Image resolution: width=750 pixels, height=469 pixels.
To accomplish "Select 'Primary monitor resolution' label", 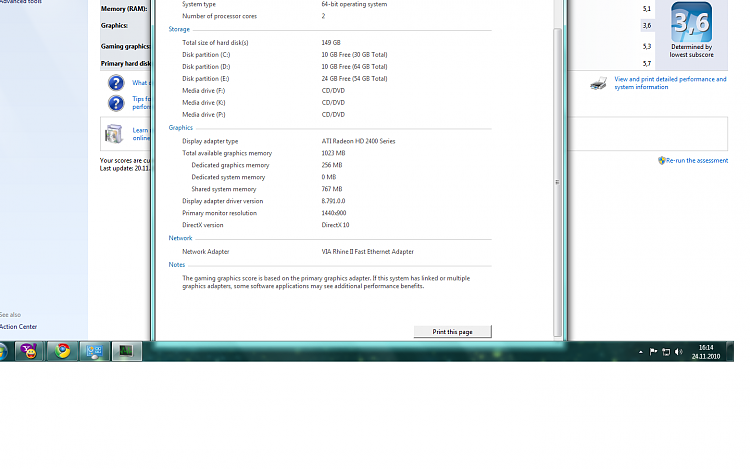I will pos(220,213).
